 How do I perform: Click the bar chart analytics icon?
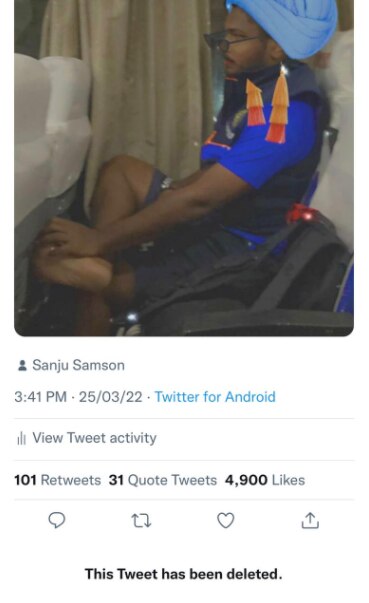click(22, 438)
